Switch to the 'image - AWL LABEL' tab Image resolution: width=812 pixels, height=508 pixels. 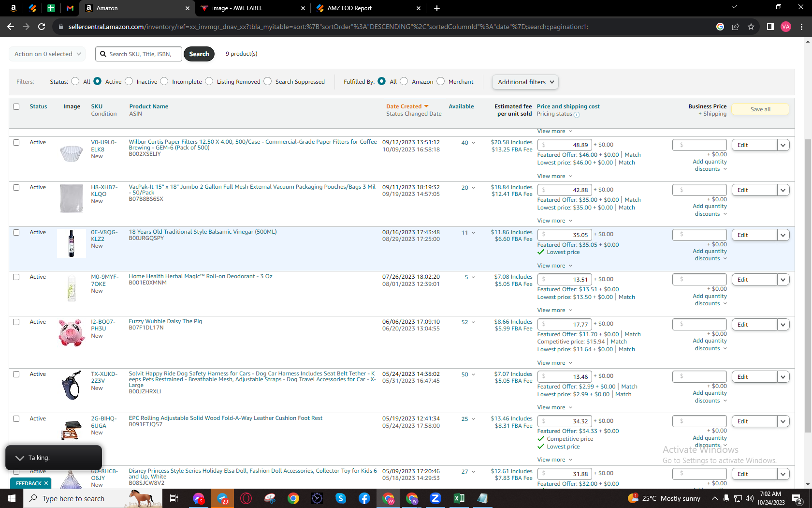pyautogui.click(x=253, y=8)
